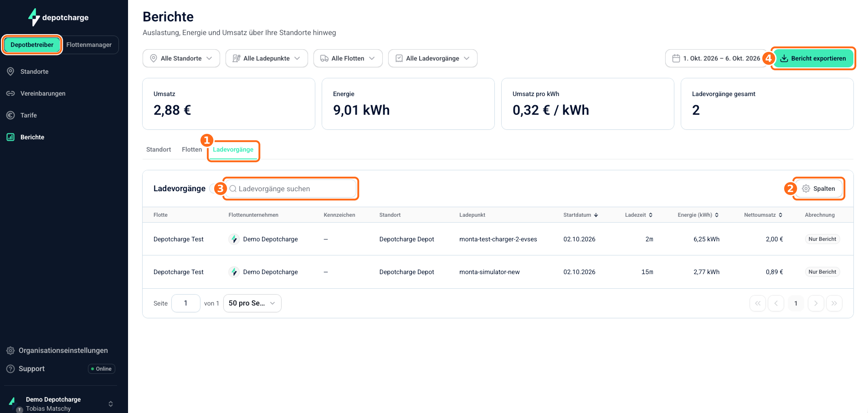Click the calendar icon in the date range
868x413 pixels.
pos(676,58)
